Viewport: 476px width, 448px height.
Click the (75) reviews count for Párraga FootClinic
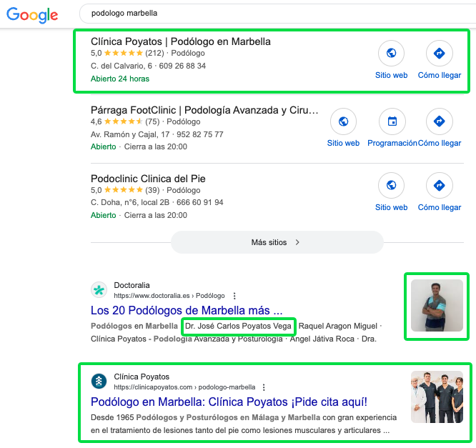[152, 121]
